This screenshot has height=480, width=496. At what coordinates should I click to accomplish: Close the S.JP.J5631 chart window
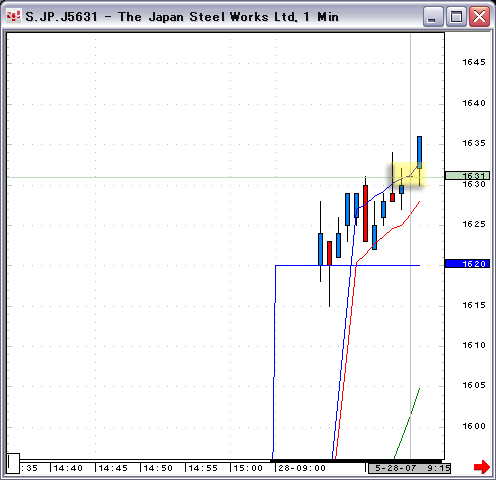[x=479, y=16]
